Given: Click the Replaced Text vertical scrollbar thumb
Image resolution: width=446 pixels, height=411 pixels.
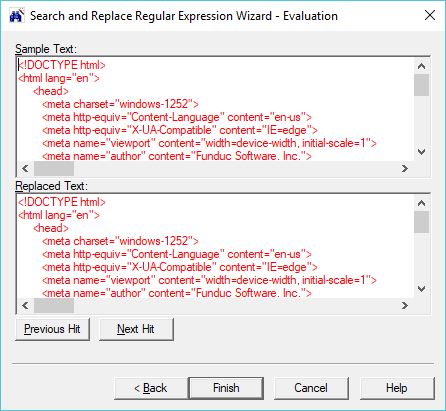Looking at the screenshot, I should (421, 222).
